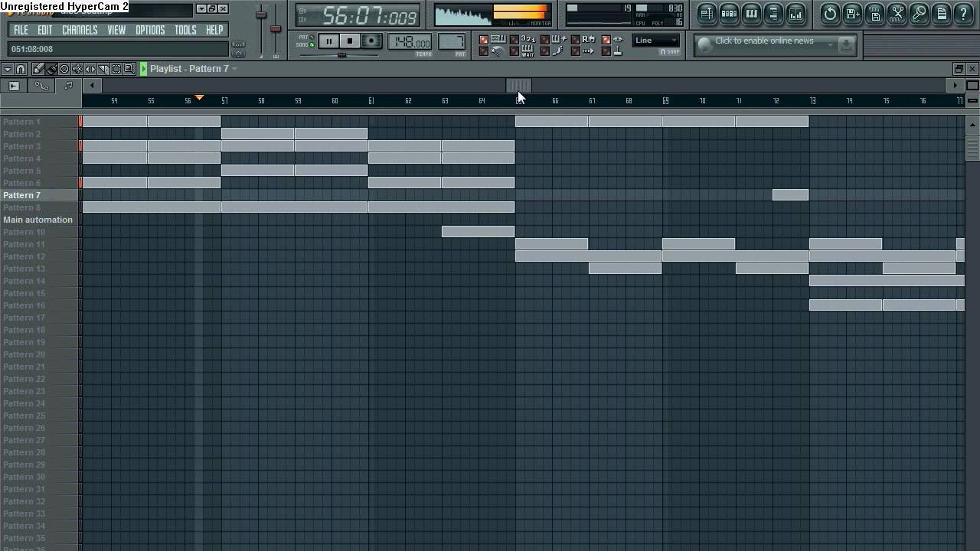The height and width of the screenshot is (551, 980).
Task: Open the VIEW menu
Action: tap(116, 30)
